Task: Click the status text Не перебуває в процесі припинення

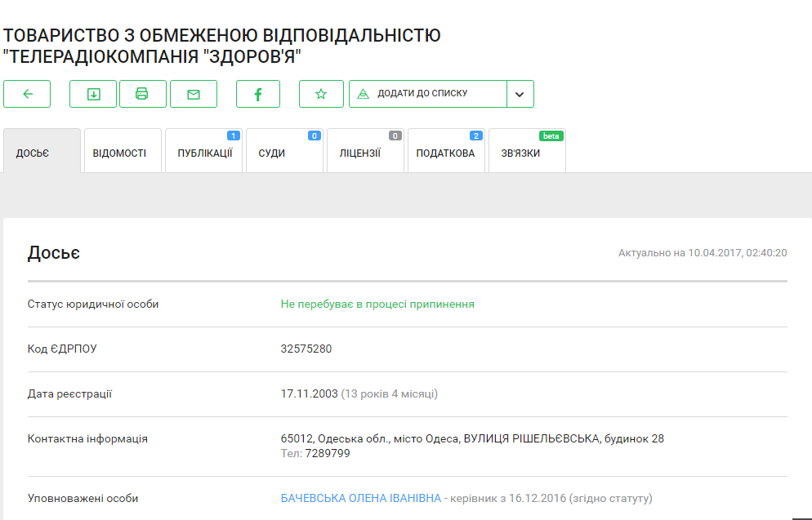Action: 377,304
